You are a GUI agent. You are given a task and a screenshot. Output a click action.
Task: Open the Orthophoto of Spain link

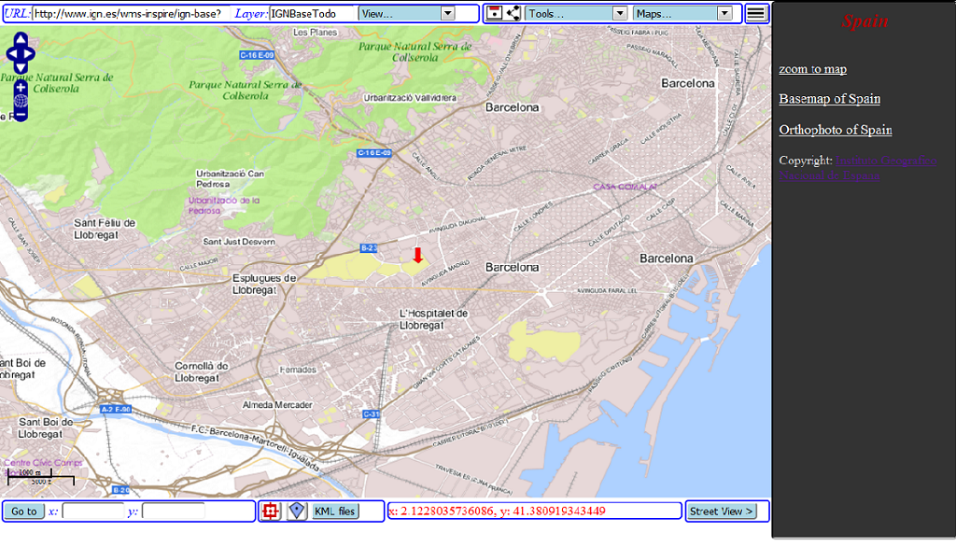[x=835, y=130]
